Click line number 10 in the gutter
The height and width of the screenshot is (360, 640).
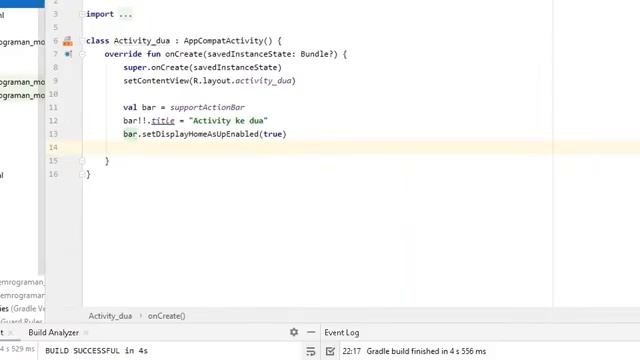(53, 94)
